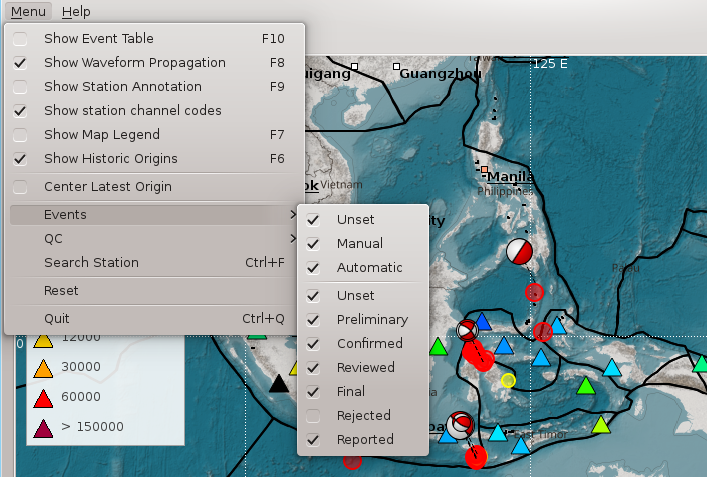Open the Help menu
Viewport: 707px width, 477px height.
click(x=76, y=11)
